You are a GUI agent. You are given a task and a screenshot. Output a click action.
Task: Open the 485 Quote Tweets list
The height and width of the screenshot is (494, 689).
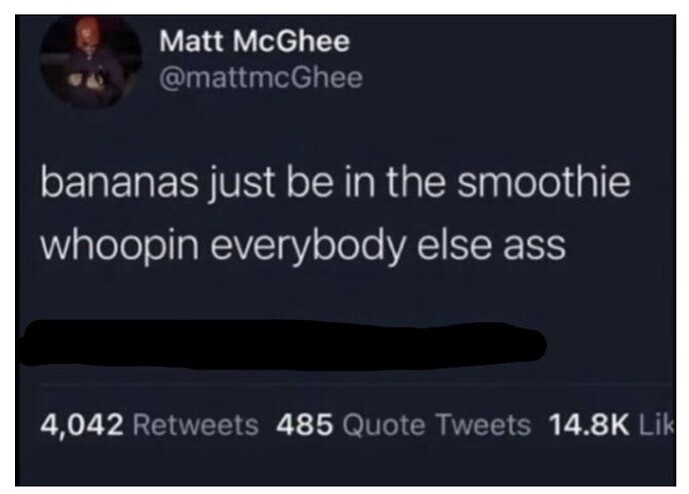pyautogui.click(x=403, y=425)
